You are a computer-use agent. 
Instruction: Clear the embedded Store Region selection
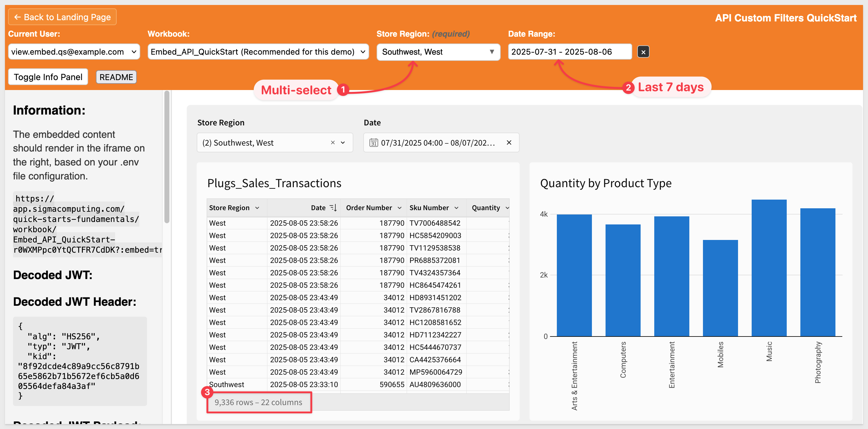pos(333,143)
